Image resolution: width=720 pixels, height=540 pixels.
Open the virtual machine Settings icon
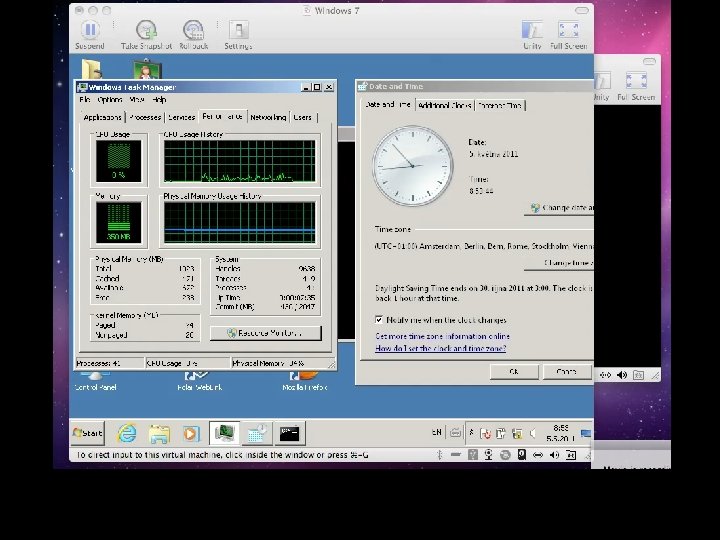click(x=238, y=31)
